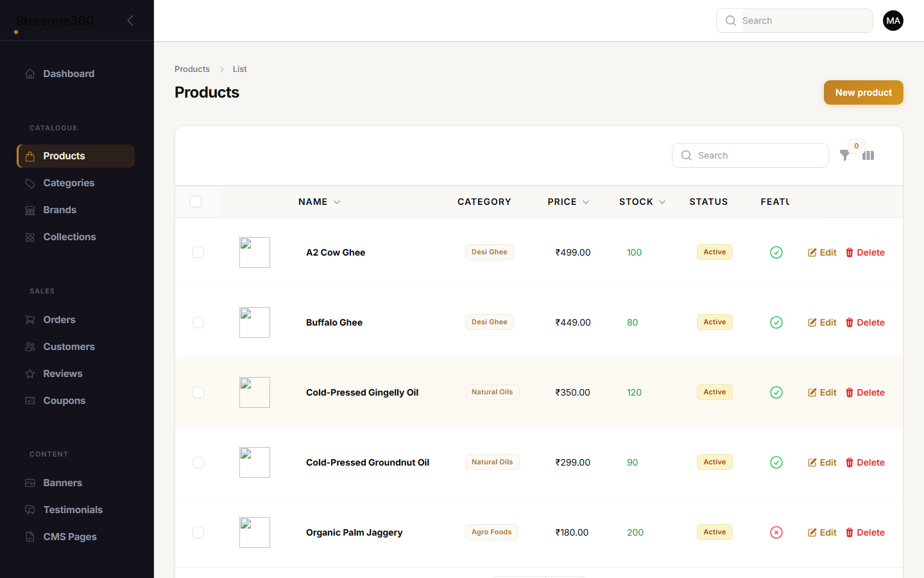924x578 pixels.
Task: Open the A2 Cow Ghee product thumbnail
Action: click(255, 252)
